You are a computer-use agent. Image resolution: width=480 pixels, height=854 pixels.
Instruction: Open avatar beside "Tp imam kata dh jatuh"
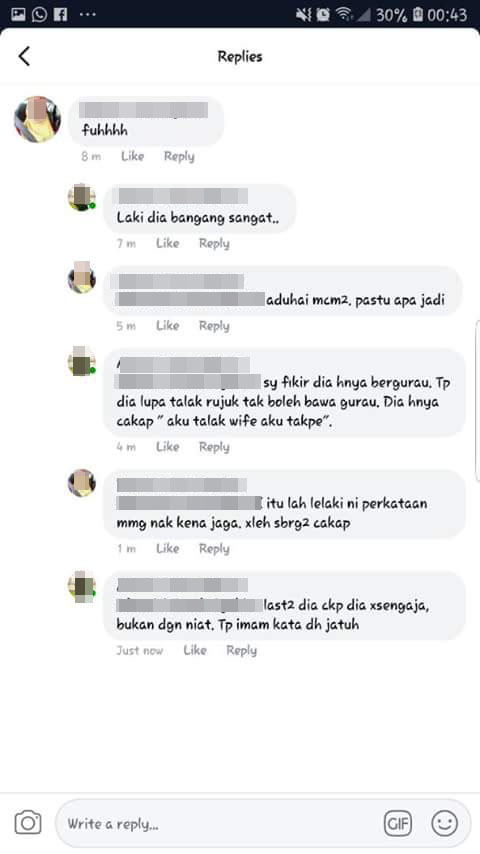[x=82, y=585]
